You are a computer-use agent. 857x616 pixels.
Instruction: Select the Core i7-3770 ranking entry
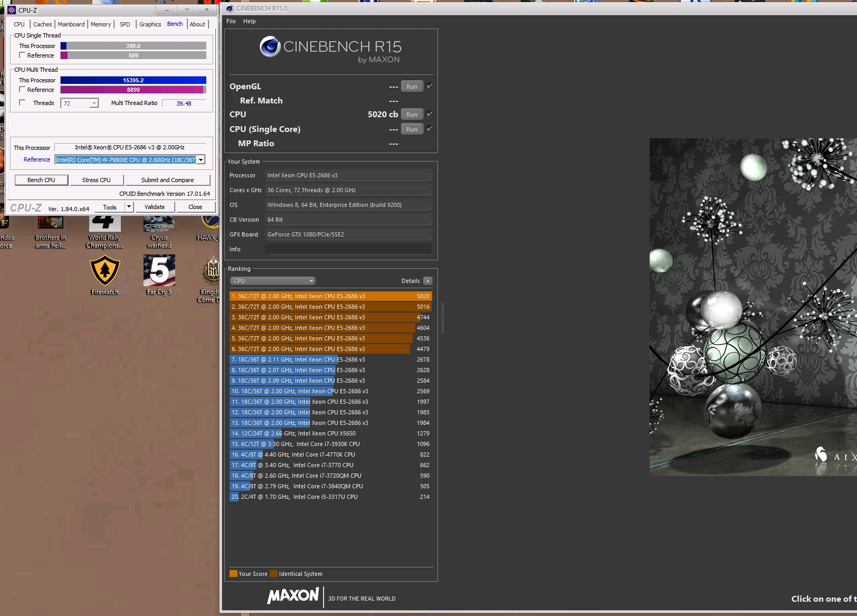tap(331, 465)
